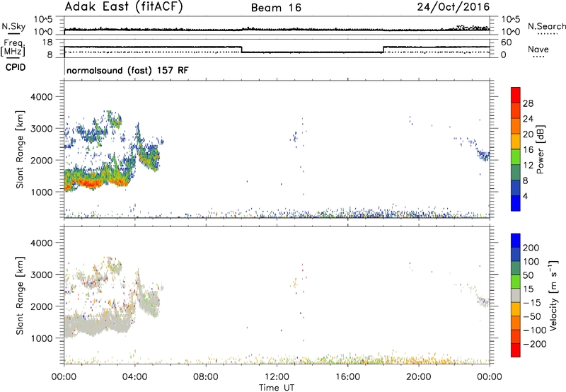Click the 'Adak East (fitACF)' title
Screen dimensions: 566x392
click(x=124, y=7)
